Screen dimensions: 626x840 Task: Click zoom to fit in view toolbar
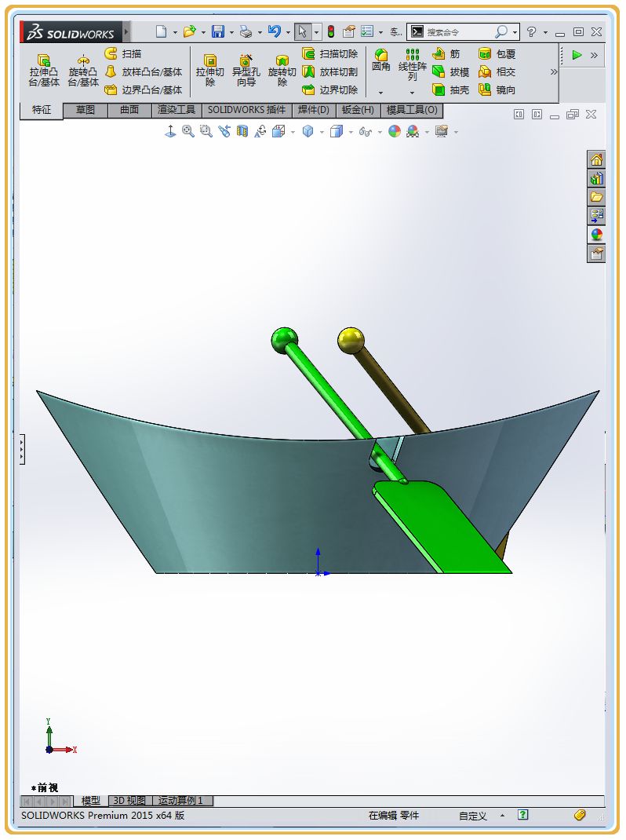tap(188, 131)
